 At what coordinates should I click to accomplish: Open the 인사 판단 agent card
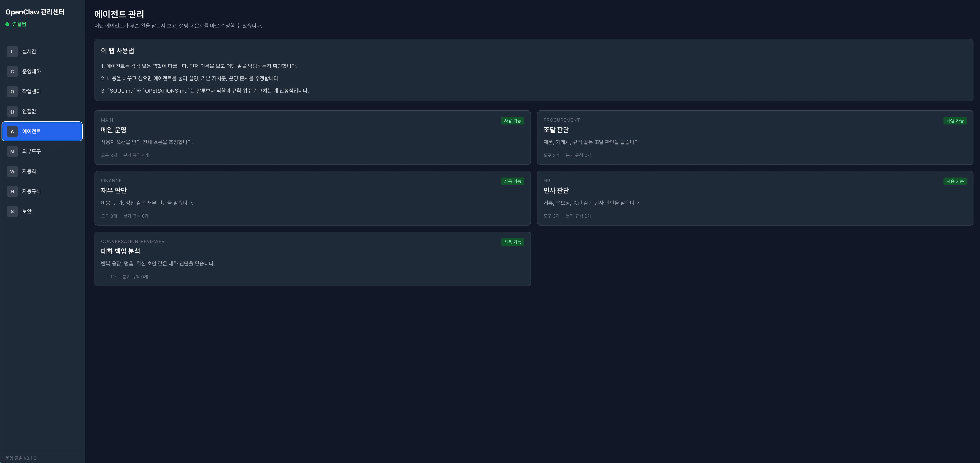tap(754, 198)
